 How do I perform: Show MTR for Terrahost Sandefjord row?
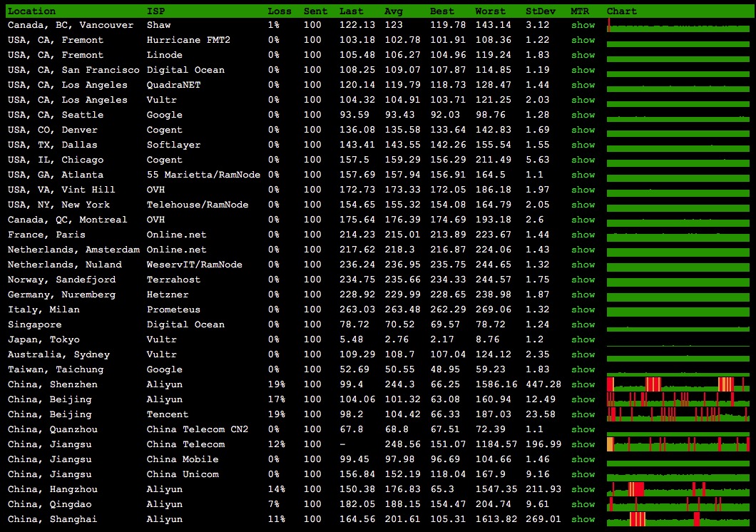pyautogui.click(x=583, y=280)
